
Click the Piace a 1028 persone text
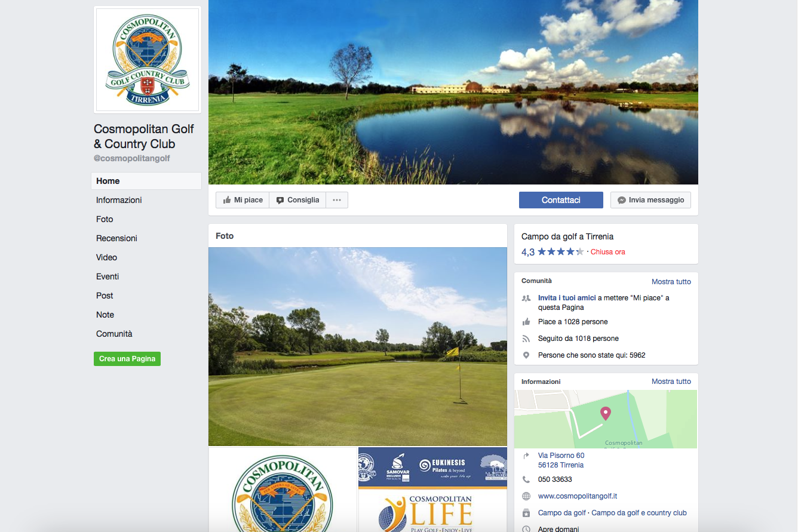tap(573, 322)
